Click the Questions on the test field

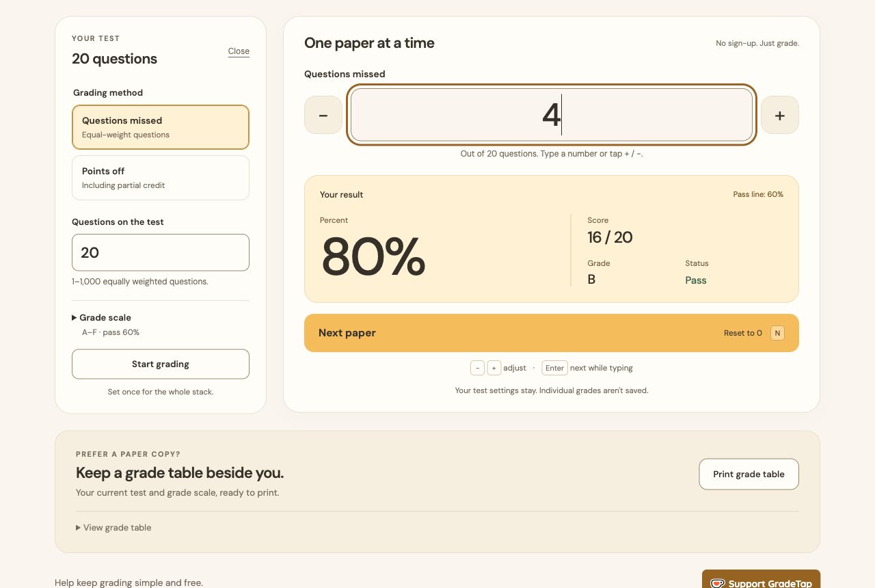161,252
